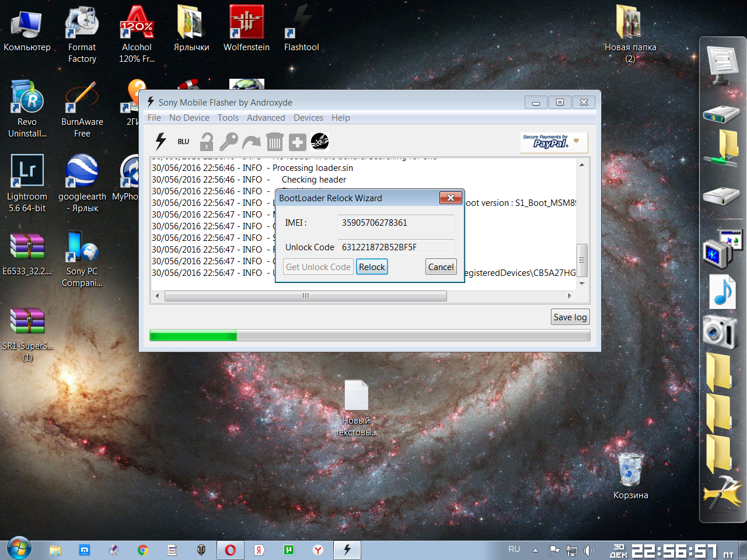Viewport: 747px width, 560px height.
Task: Click the trash bin toolbar icon
Action: 274,142
